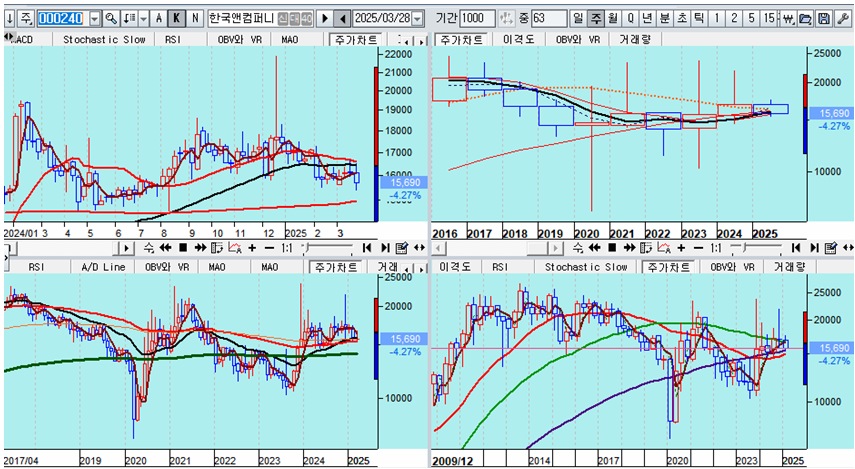This screenshot has width=855, height=469.
Task: Click the magnifier stock search icon
Action: 111,19
